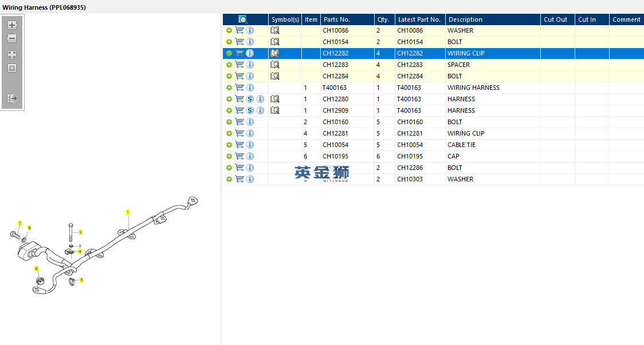
Task: Sort by the Latest Part No. column header
Action: coord(420,19)
